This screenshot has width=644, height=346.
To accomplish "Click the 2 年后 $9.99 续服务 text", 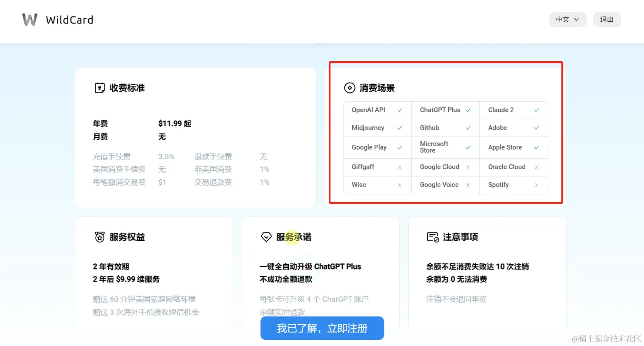I will pyautogui.click(x=126, y=279).
